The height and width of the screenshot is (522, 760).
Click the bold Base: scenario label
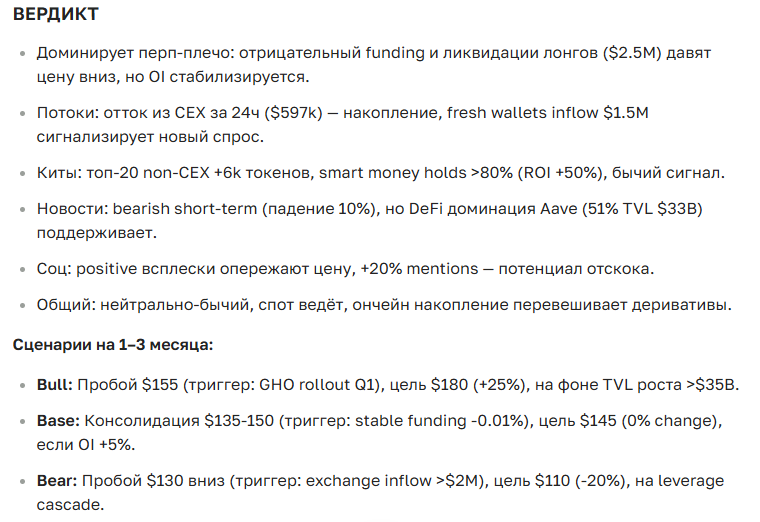pos(56,422)
